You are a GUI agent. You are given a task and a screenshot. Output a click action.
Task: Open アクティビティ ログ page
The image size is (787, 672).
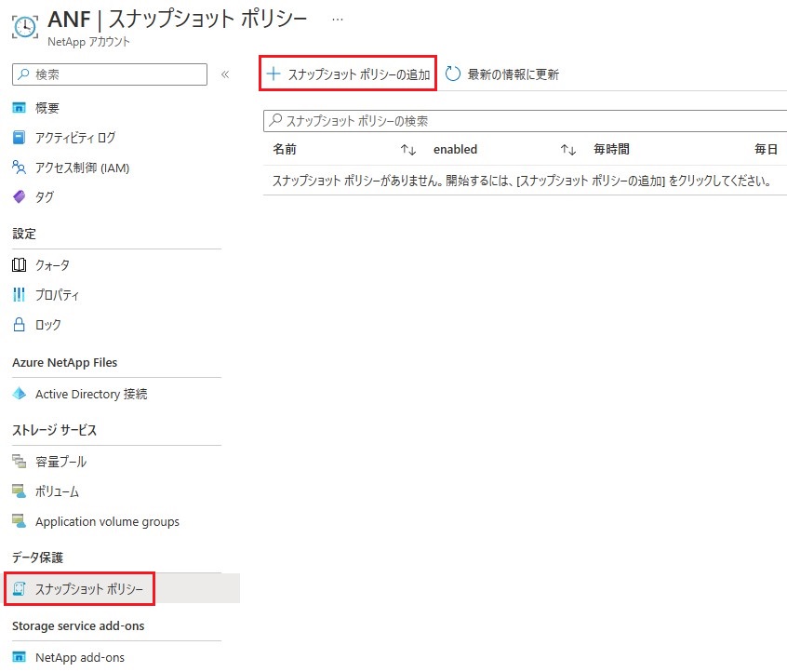coord(75,138)
